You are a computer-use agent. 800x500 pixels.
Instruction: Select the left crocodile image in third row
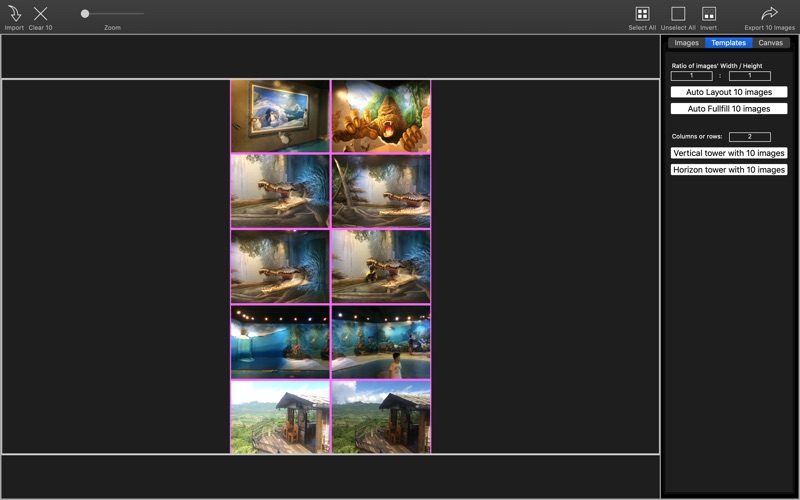280,266
